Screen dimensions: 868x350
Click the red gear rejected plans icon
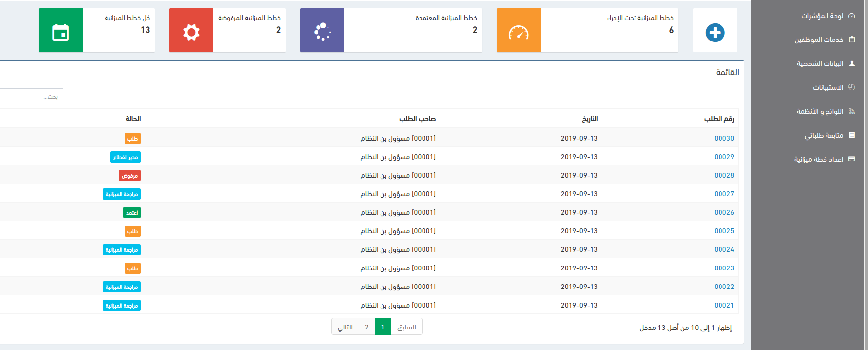click(x=191, y=33)
